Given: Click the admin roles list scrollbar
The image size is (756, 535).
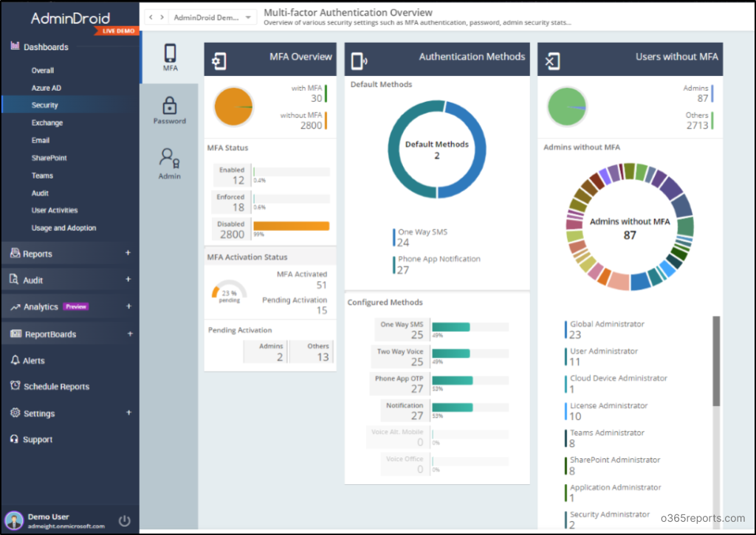Looking at the screenshot, I should coord(716,361).
